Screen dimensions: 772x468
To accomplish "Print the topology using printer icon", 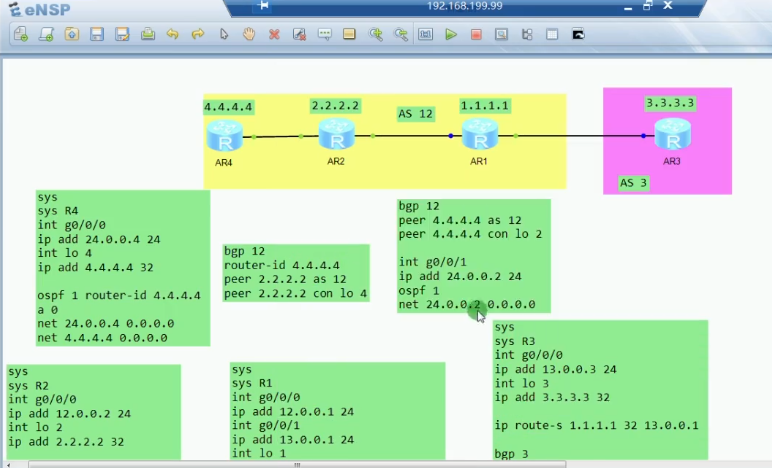I will point(148,34).
